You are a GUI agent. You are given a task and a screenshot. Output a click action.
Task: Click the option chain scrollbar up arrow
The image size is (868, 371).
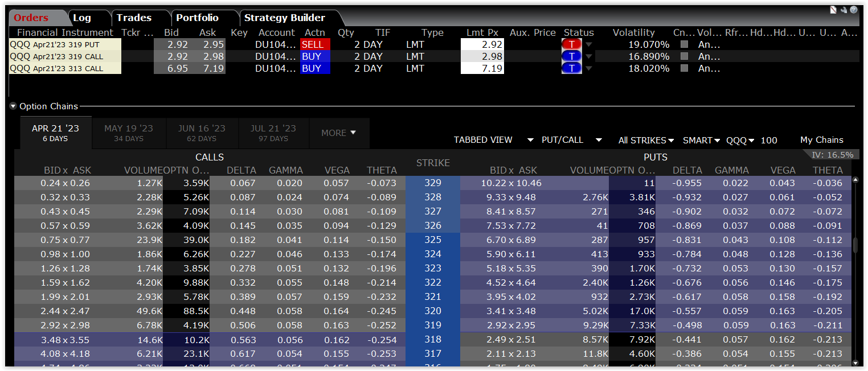tap(855, 180)
